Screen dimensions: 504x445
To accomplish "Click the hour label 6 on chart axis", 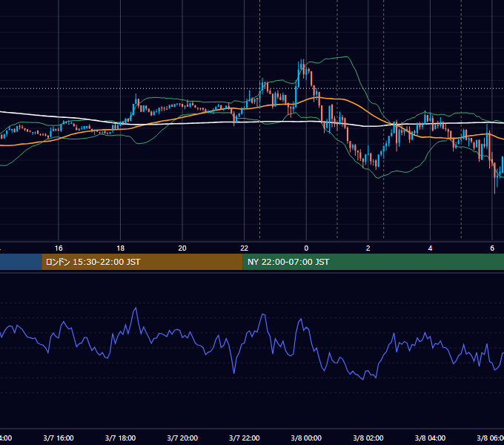I will (492, 248).
